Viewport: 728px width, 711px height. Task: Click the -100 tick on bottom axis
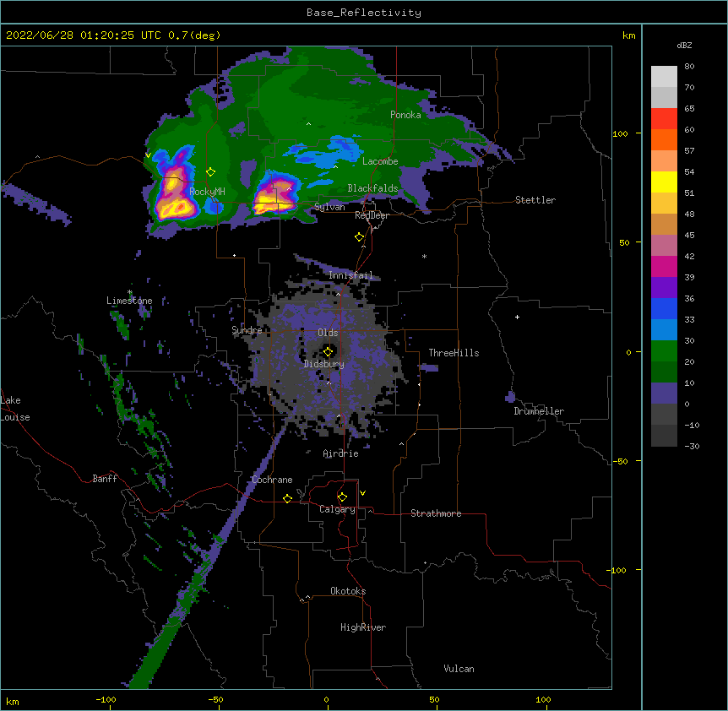coord(106,699)
